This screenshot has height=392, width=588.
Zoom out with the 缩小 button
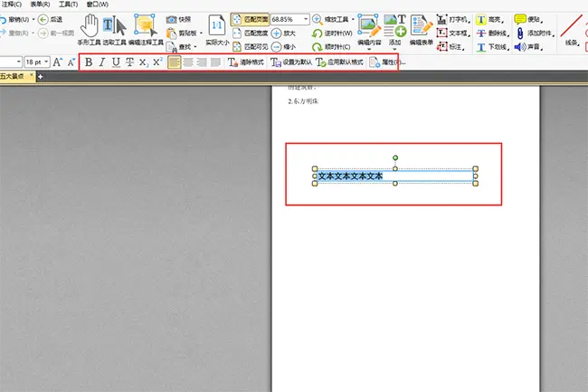pyautogui.click(x=283, y=46)
